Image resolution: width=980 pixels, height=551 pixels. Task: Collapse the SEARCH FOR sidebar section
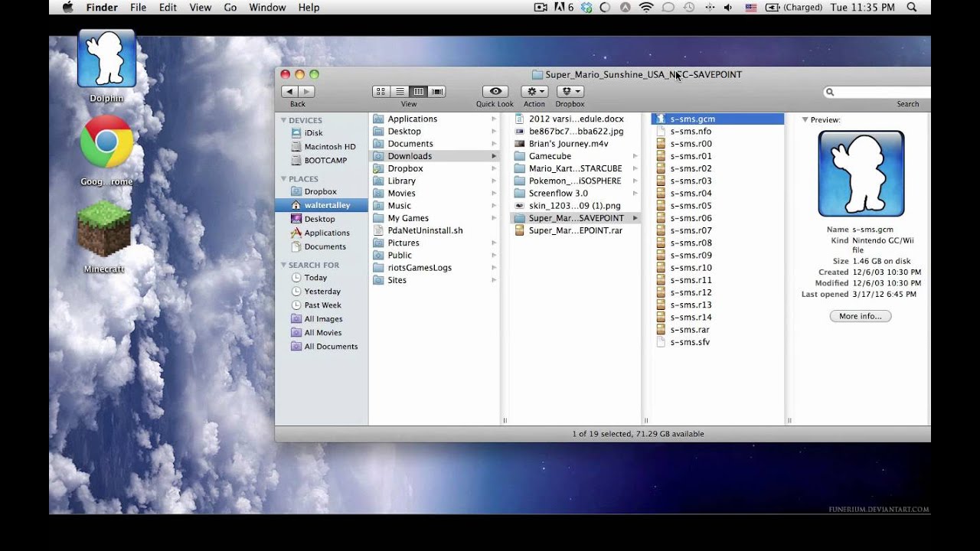click(x=283, y=265)
